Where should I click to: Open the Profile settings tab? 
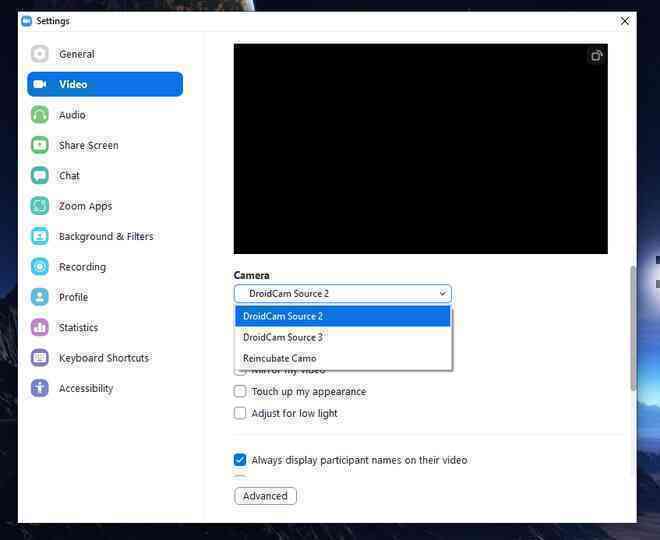click(x=105, y=297)
